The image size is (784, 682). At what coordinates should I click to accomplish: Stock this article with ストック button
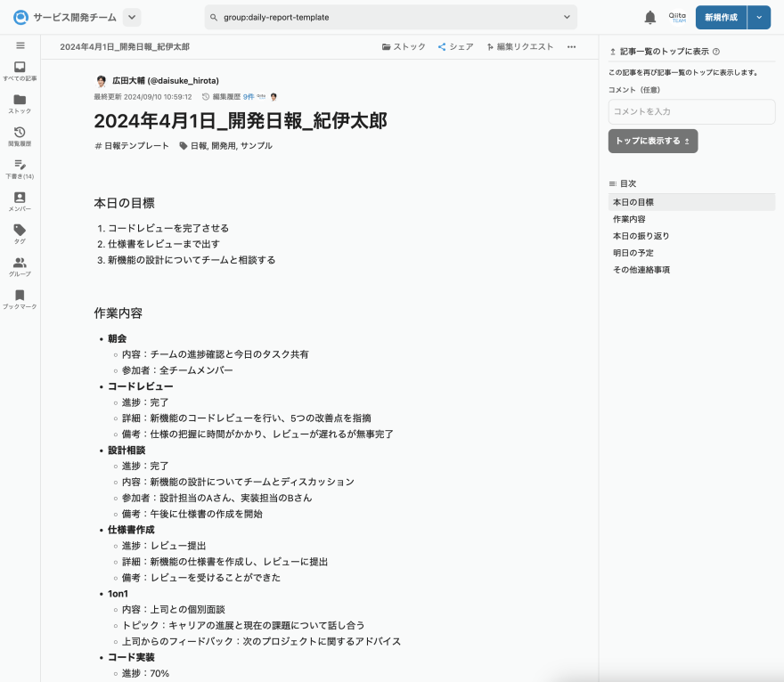pos(404,47)
